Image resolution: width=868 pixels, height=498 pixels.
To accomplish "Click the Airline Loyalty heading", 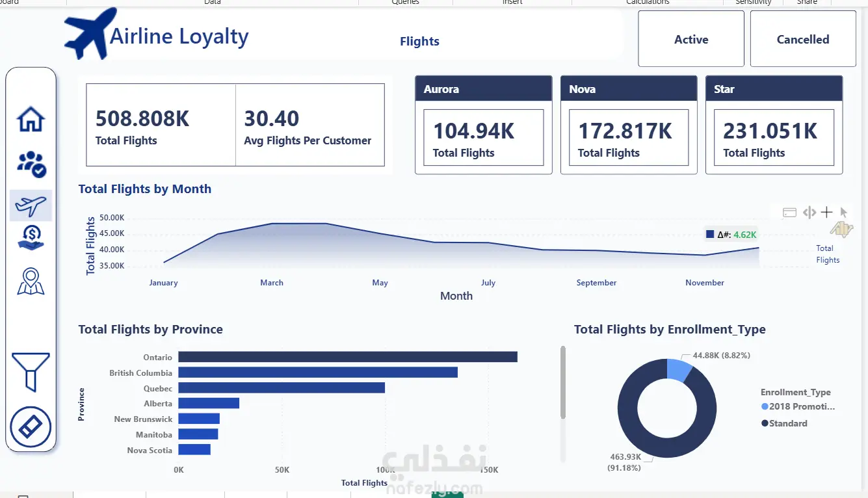I will (179, 36).
